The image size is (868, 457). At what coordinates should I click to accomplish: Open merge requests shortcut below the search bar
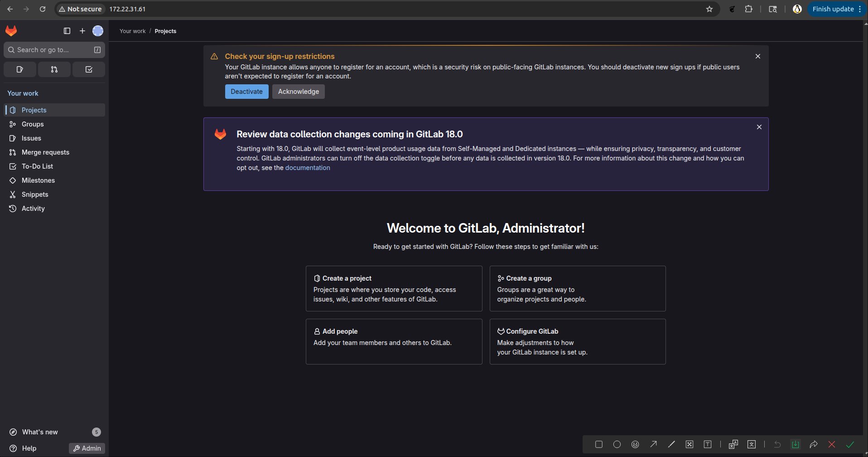click(x=54, y=69)
